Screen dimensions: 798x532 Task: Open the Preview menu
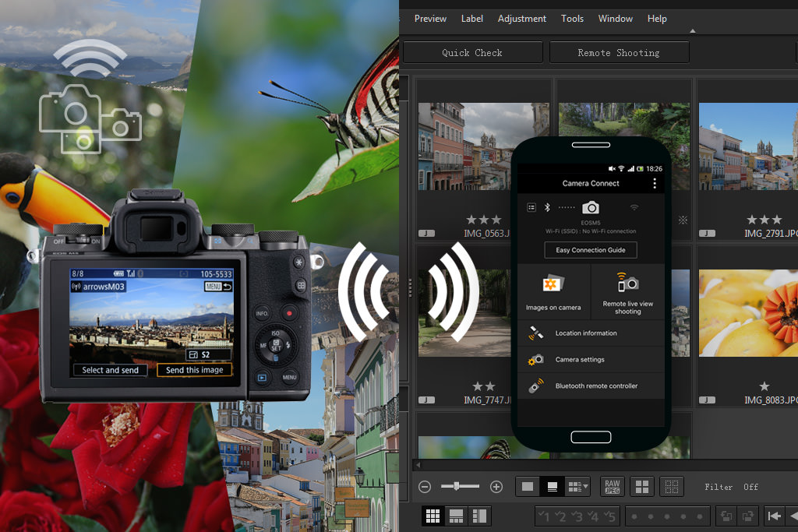click(x=430, y=19)
